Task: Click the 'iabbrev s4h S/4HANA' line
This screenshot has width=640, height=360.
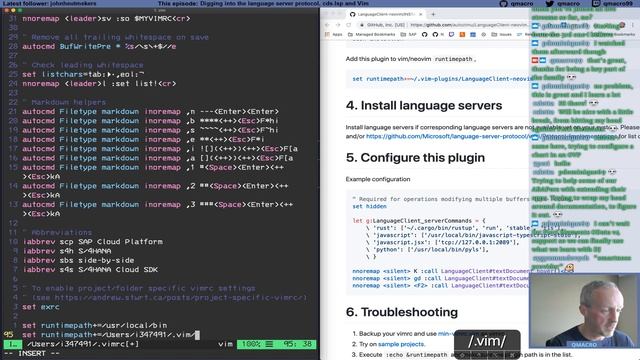Action: (x=67, y=251)
